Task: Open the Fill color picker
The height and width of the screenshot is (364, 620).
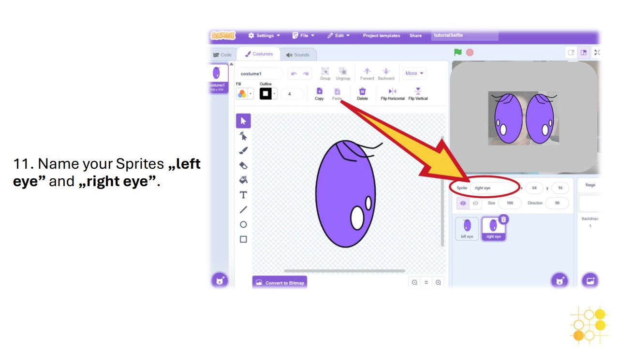Action: 242,93
